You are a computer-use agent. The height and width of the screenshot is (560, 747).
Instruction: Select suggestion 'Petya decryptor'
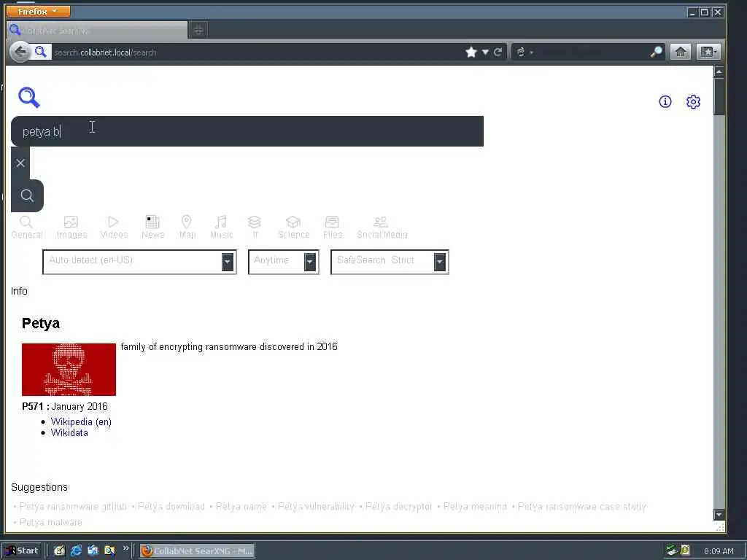click(x=399, y=506)
